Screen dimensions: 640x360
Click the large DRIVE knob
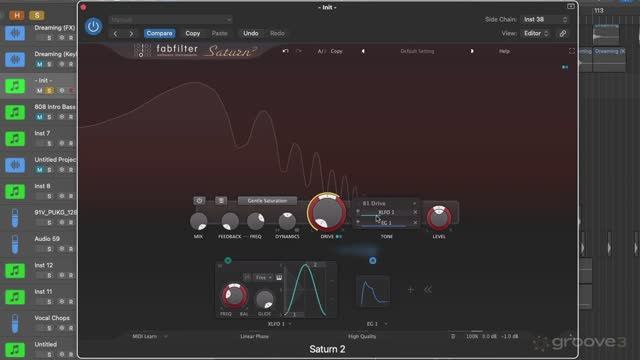point(327,212)
